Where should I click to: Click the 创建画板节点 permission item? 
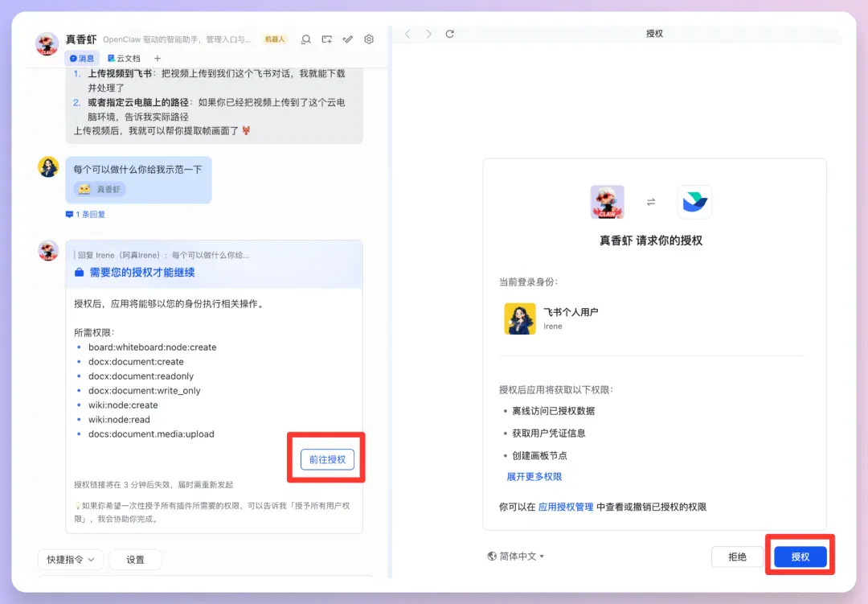(x=539, y=455)
